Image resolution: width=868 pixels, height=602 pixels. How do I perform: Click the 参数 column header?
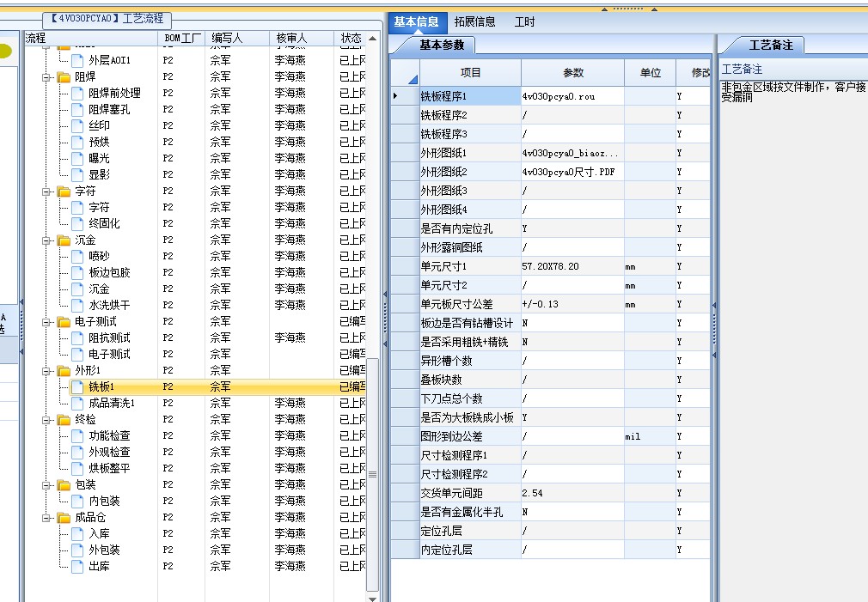point(573,73)
